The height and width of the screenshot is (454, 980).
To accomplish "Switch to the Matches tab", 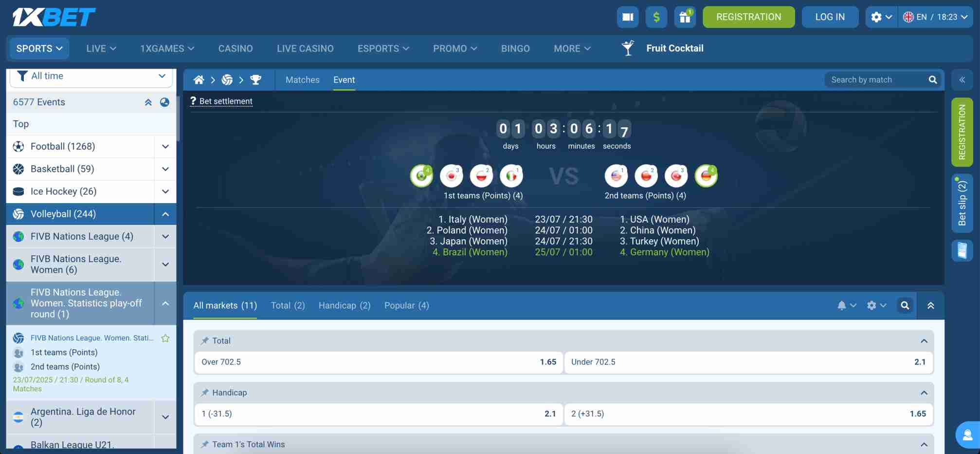I will pyautogui.click(x=303, y=80).
